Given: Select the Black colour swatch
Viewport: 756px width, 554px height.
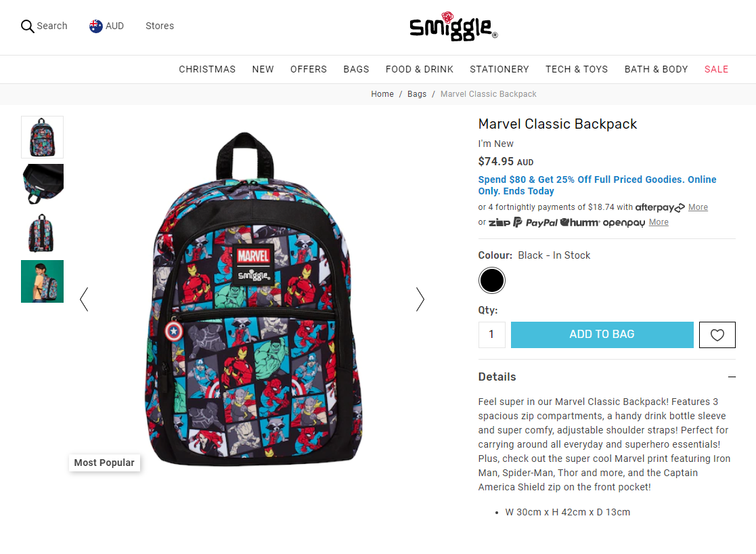Looking at the screenshot, I should [492, 280].
